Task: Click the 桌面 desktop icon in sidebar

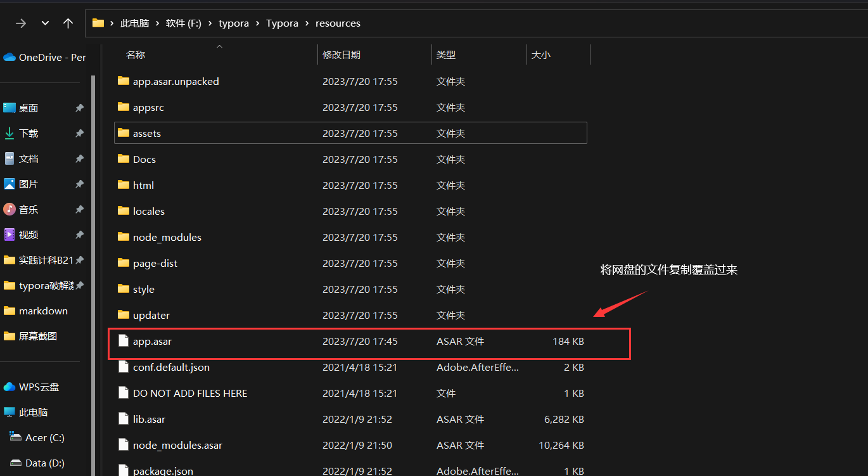Action: (10, 108)
